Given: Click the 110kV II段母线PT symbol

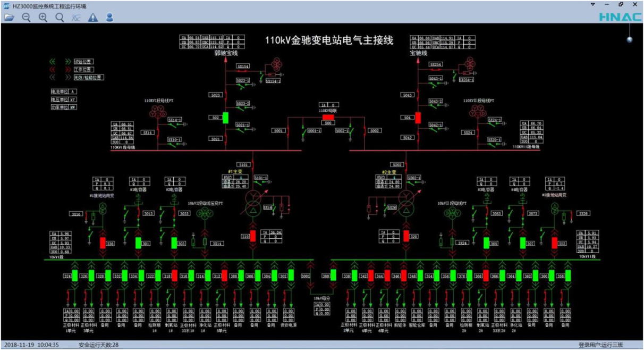Looking at the screenshot, I should coord(478,112).
